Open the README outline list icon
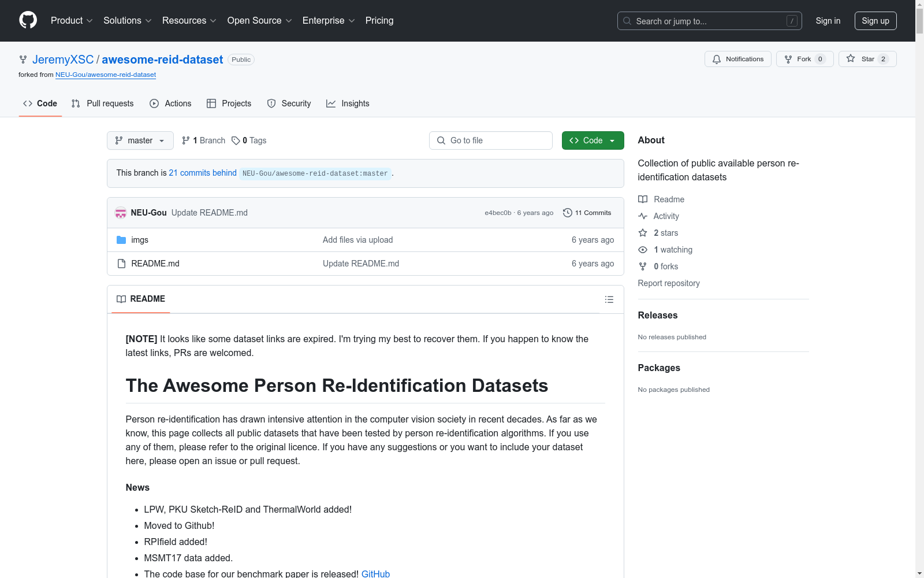The image size is (924, 578). click(609, 299)
